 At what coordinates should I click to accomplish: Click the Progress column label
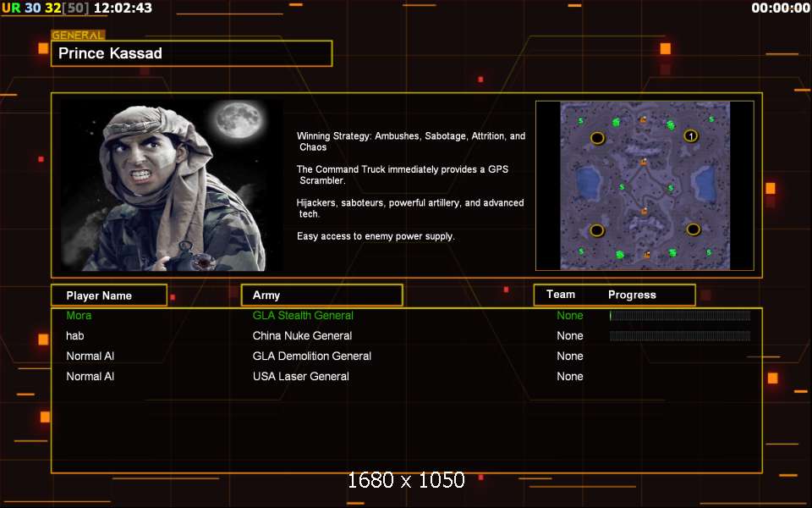tap(632, 295)
